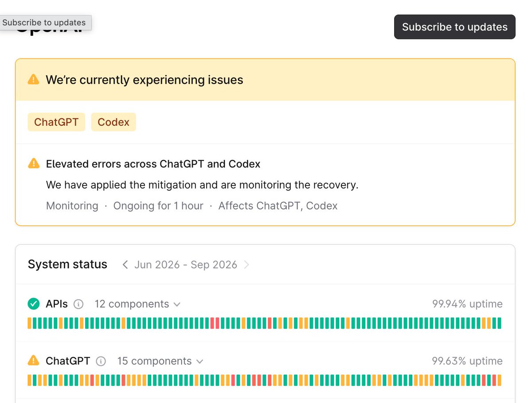
Task: Click the info icon next to APIs
Action: [x=78, y=304]
